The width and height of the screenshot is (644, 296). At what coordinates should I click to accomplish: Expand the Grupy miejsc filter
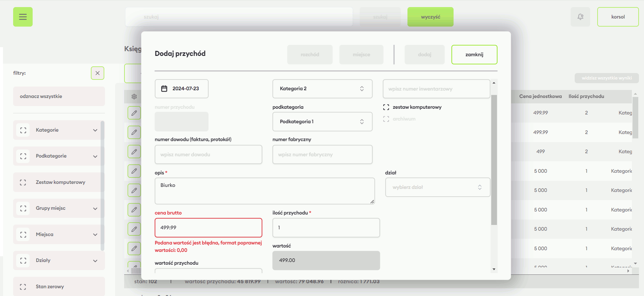pos(95,208)
